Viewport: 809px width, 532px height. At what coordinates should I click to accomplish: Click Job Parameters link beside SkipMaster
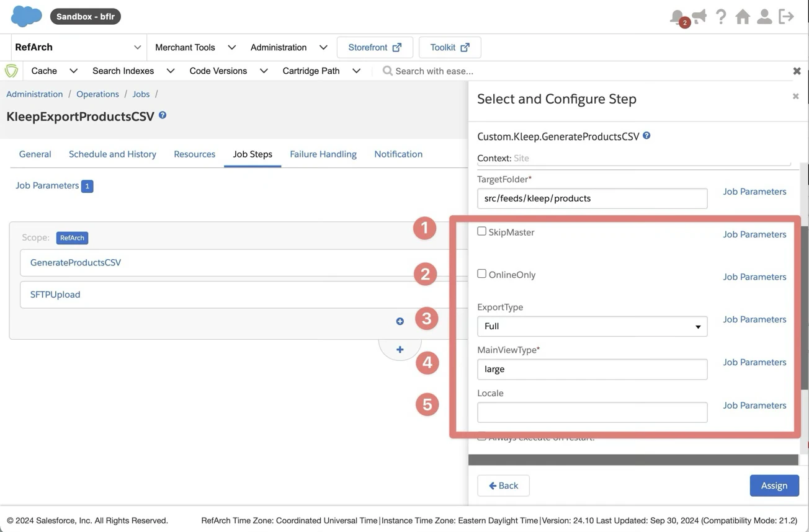click(754, 234)
